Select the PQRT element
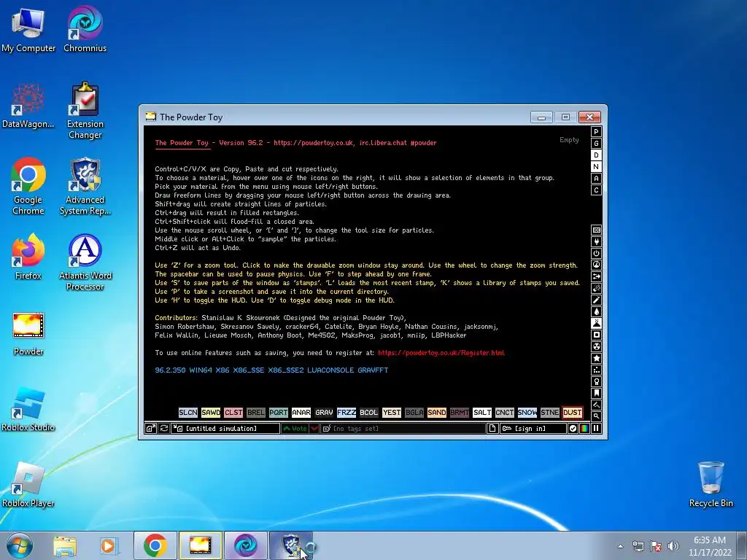Screen dimensions: 747x560 pyautogui.click(x=278, y=413)
